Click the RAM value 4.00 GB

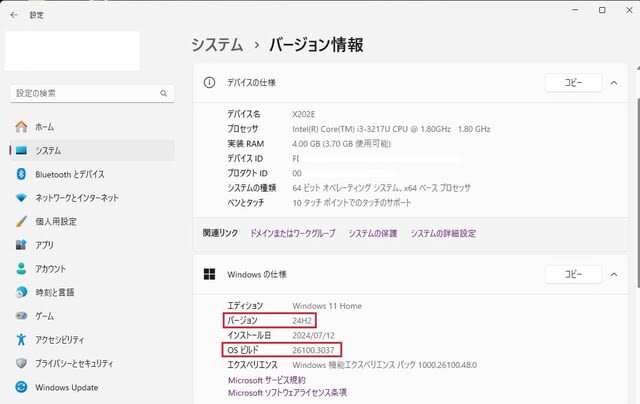pos(341,144)
